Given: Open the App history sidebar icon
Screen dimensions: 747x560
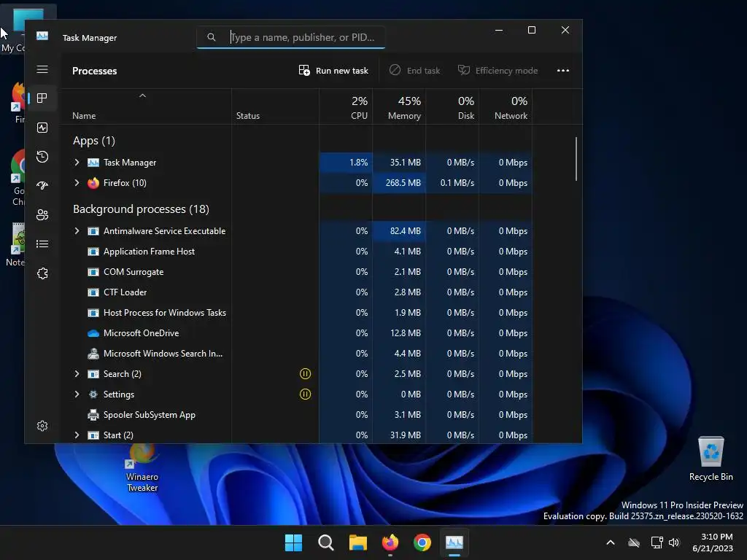Looking at the screenshot, I should (x=42, y=157).
